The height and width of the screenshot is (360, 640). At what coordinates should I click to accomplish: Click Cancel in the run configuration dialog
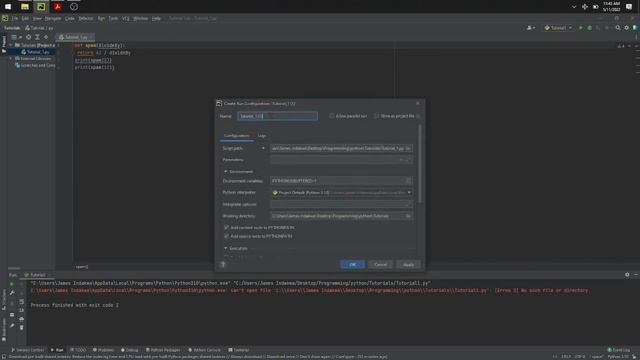click(380, 264)
